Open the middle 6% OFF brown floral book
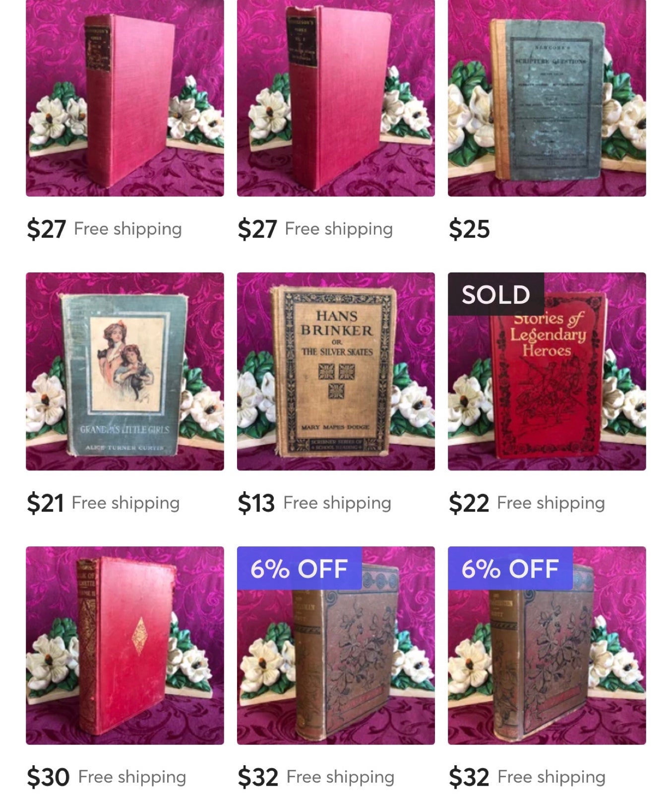Screen dimensions: 672x794 click(336, 646)
